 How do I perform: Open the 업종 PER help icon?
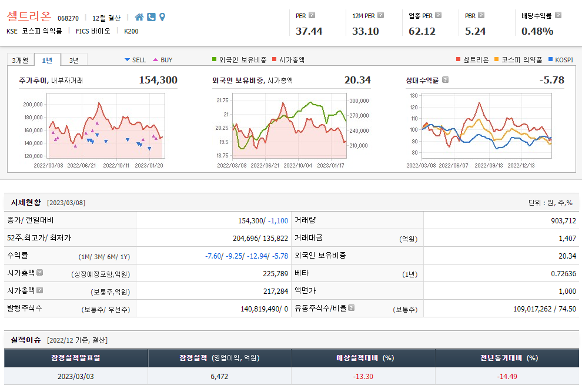438,15
